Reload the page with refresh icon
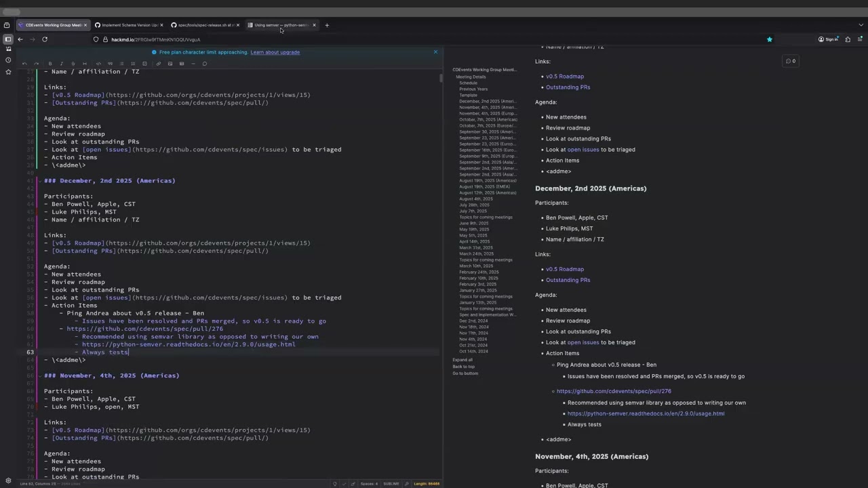 pyautogui.click(x=45, y=39)
